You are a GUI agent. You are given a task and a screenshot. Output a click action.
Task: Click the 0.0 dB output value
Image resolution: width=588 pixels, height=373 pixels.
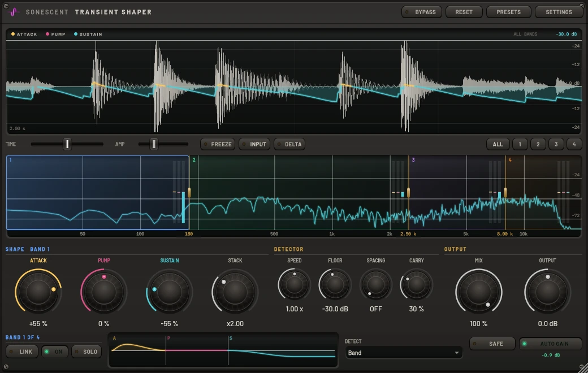[547, 323]
